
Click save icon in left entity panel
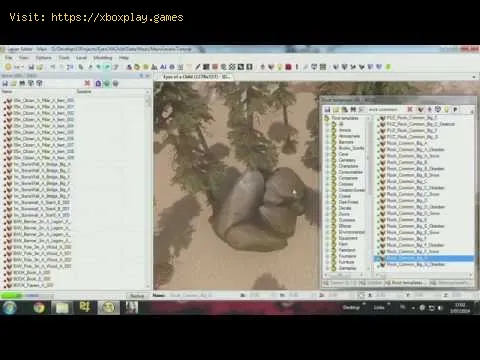(5, 83)
